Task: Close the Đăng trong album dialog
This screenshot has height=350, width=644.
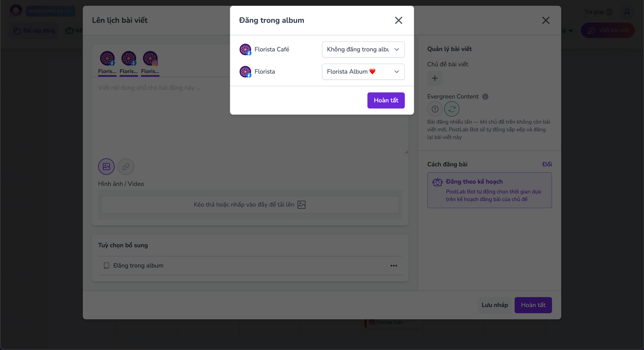Action: 399,20
